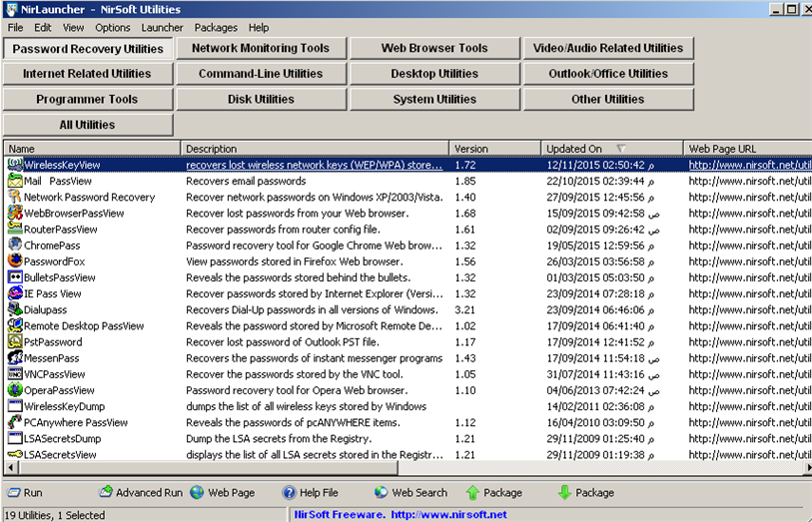Viewport: 812px width, 522px height.
Task: Show the All Utilities category
Action: click(88, 125)
